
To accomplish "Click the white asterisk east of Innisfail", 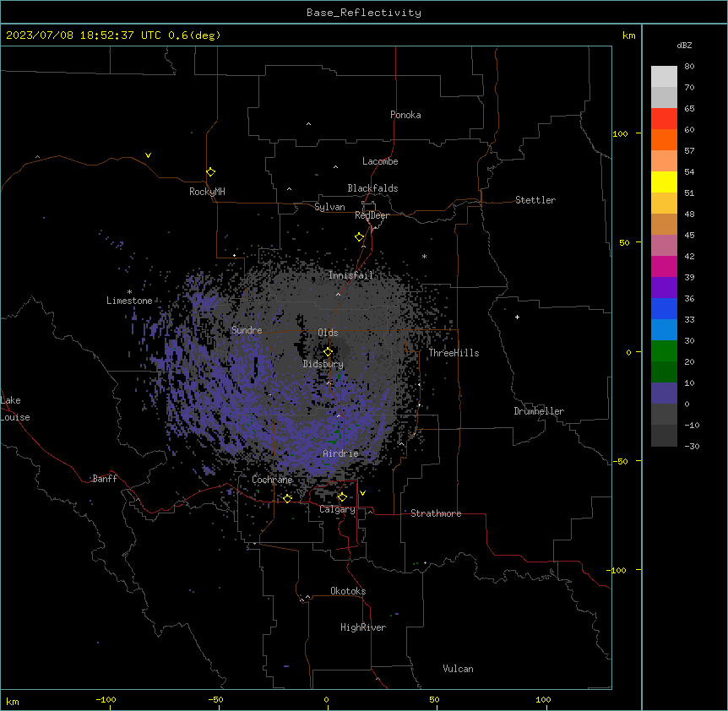I will pos(424,256).
